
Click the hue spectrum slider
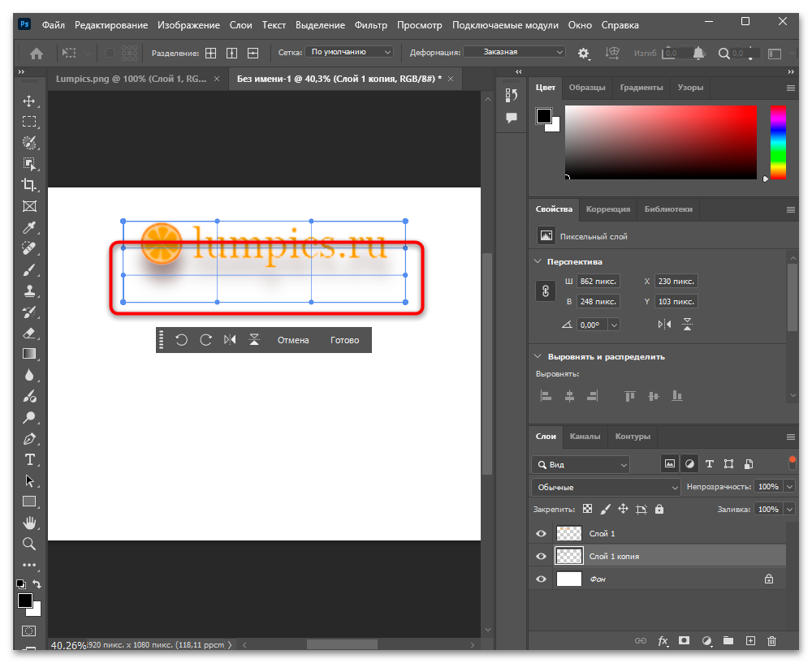(778, 142)
